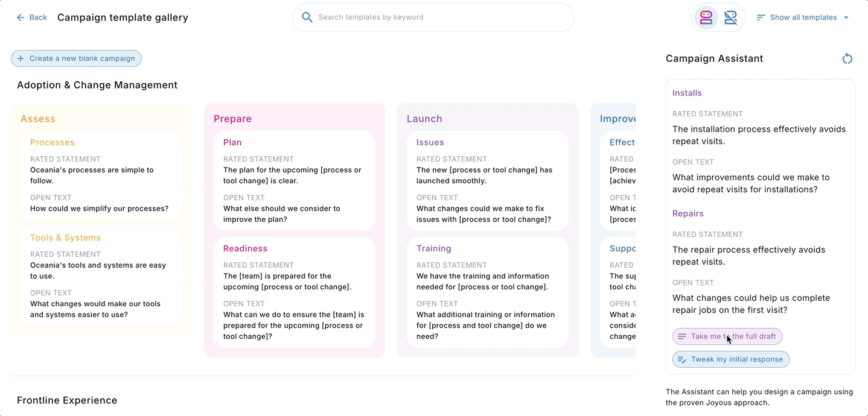Click the 'Repairs' heading in the assistant draft
The image size is (868, 416).
(x=688, y=213)
